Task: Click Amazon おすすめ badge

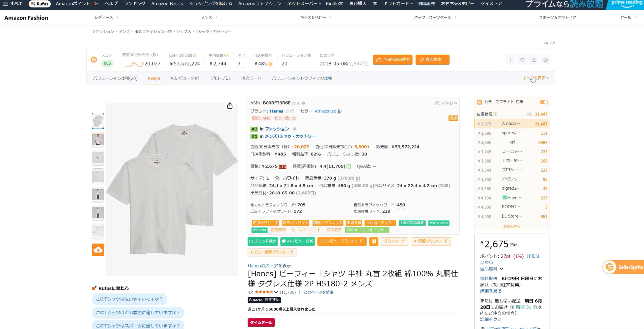Action: (x=264, y=300)
